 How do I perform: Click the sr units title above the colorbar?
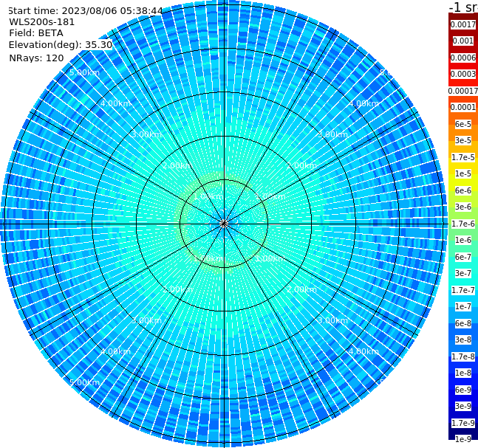click(x=464, y=7)
